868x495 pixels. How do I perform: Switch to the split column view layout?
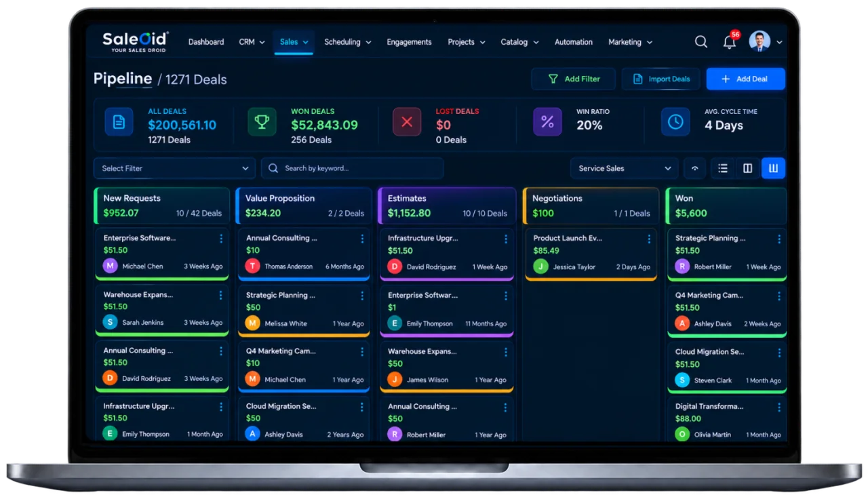748,168
